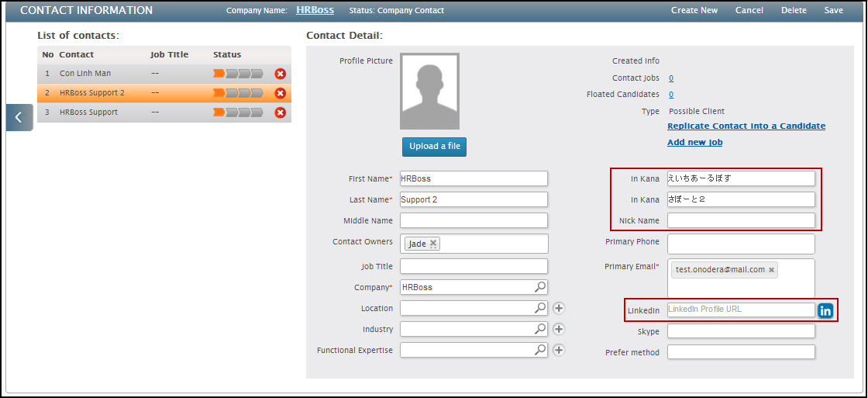Click the Last Name input field
The image size is (868, 398).
click(474, 199)
